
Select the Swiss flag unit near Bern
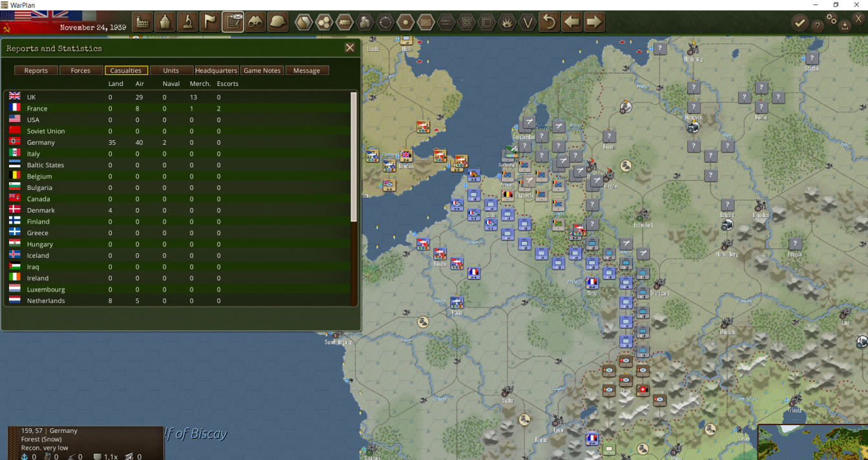pos(643,390)
